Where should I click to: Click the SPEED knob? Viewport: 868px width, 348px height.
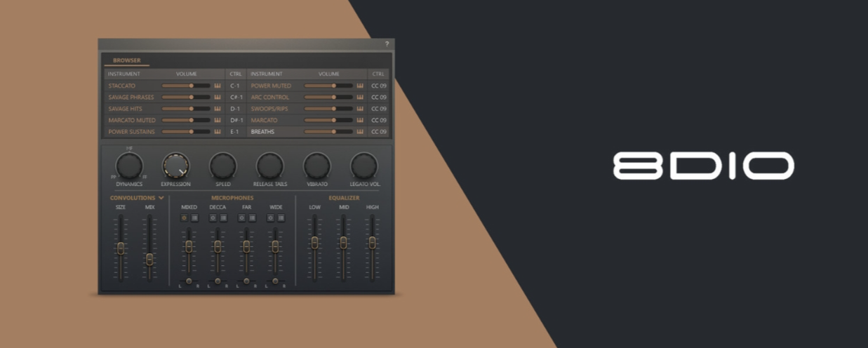pyautogui.click(x=222, y=166)
